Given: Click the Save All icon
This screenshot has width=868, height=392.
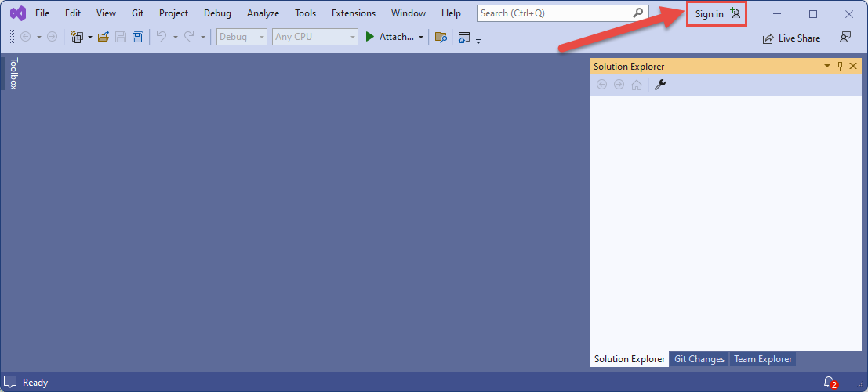Looking at the screenshot, I should click(x=137, y=37).
